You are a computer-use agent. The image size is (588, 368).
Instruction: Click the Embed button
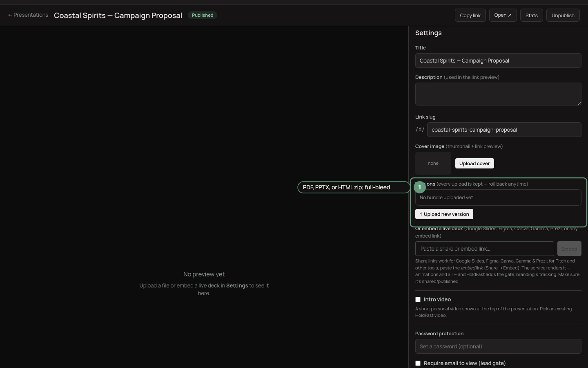coord(569,249)
